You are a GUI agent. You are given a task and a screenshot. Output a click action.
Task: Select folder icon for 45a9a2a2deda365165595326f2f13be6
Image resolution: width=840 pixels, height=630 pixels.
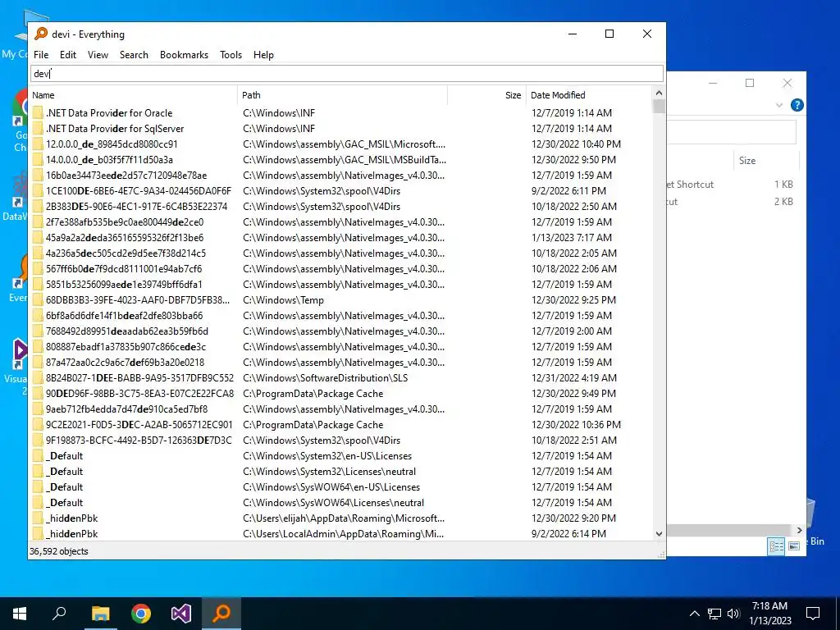pos(38,237)
